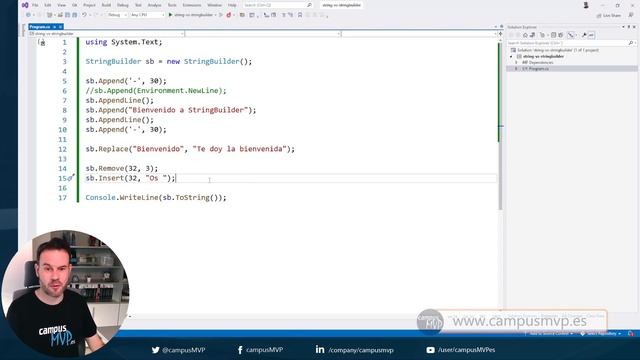This screenshot has height=360, width=640.
Task: Switch to the Program.cs editor tab
Action: coord(40,27)
